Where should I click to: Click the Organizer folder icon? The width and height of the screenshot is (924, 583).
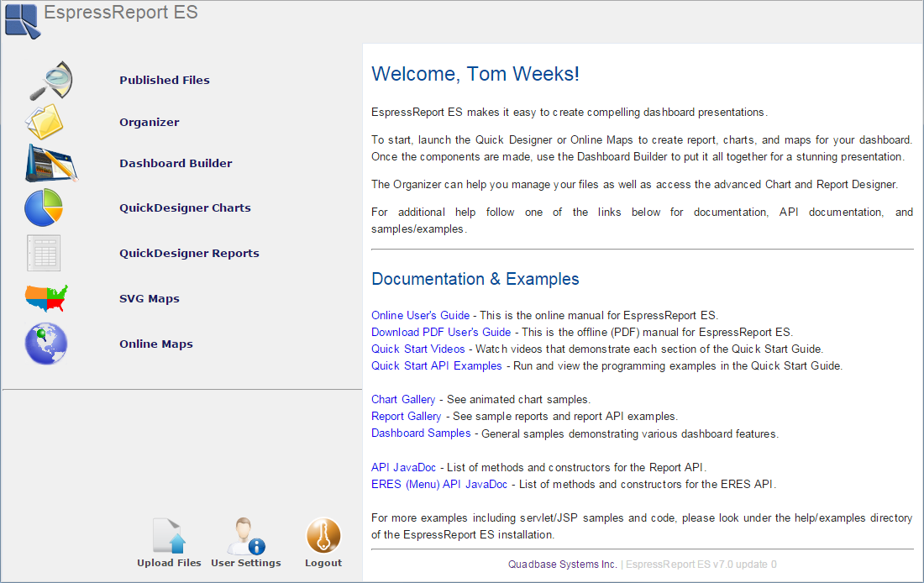[x=45, y=122]
